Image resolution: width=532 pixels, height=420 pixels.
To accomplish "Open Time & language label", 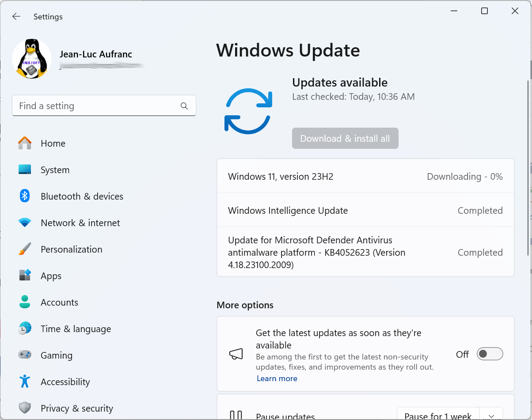I will click(76, 329).
